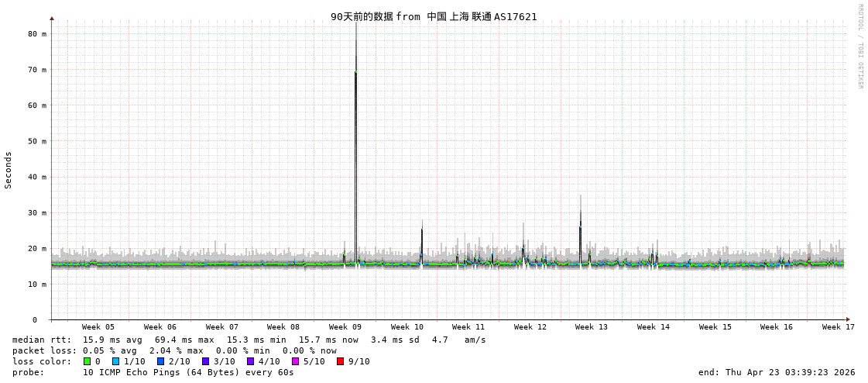Click the Week 11 axis label
Screen dimensions: 868x383
[x=468, y=327]
